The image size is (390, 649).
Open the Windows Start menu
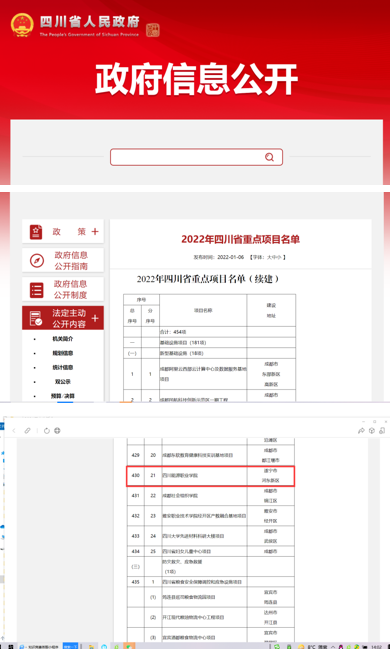tap(10, 646)
